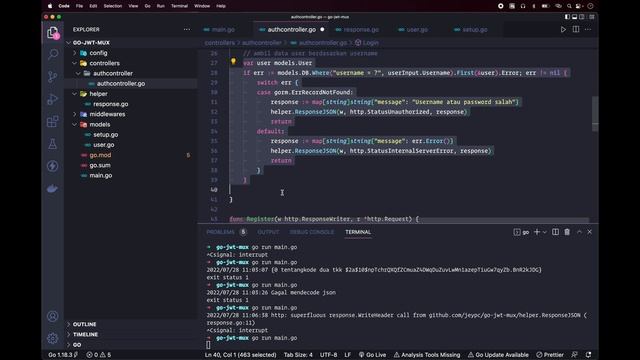Click Go Live in status bar

(x=372, y=355)
